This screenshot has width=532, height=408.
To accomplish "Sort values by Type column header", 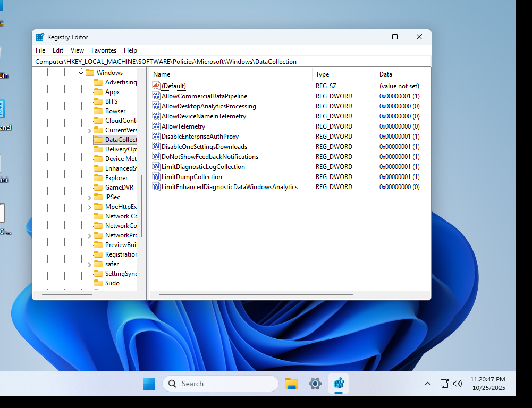I will point(344,74).
